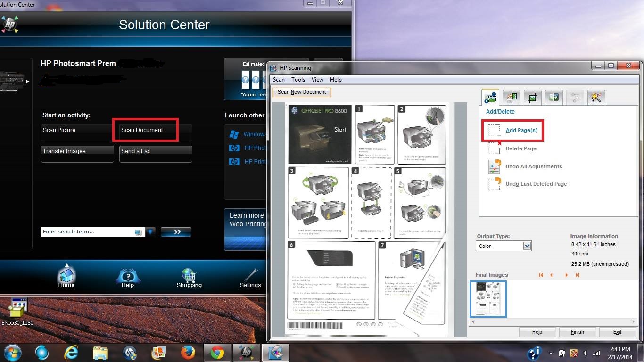Click the Final Images scrollbar right arrow
Viewport: 644px width, 362px height.
(633, 321)
